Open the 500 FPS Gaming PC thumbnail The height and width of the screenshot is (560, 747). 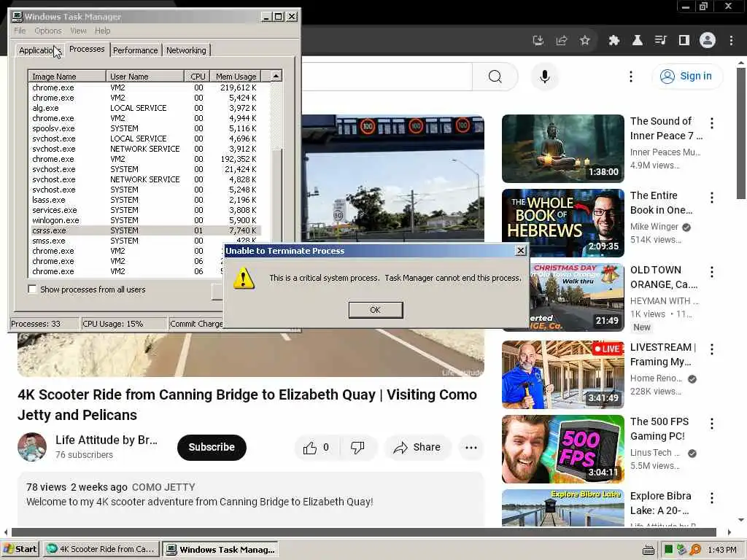coord(562,449)
